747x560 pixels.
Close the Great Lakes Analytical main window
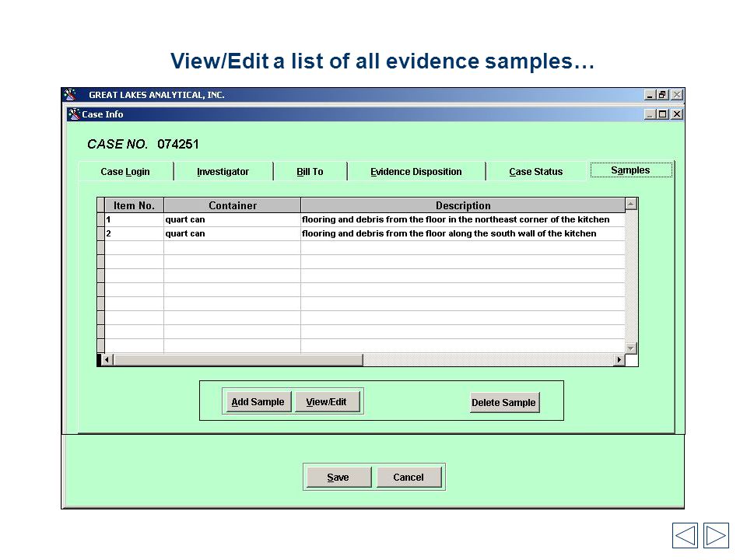point(676,95)
